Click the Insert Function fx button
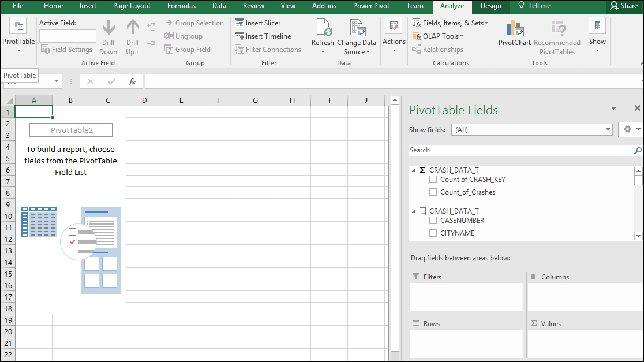The height and width of the screenshot is (362, 644). pos(132,81)
